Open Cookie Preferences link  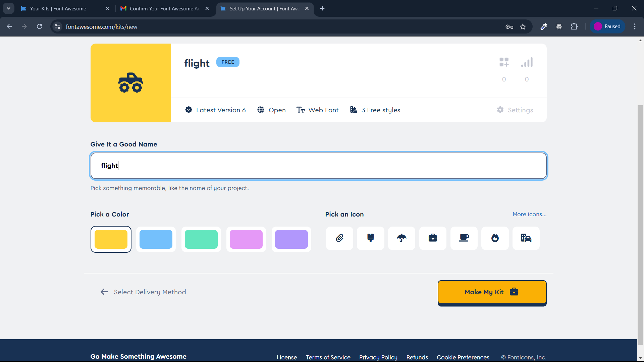click(463, 357)
